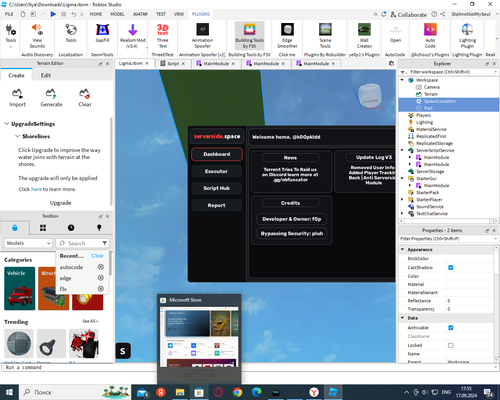Click the Script Hub button
Screen dimensions: 500x400
(x=216, y=188)
